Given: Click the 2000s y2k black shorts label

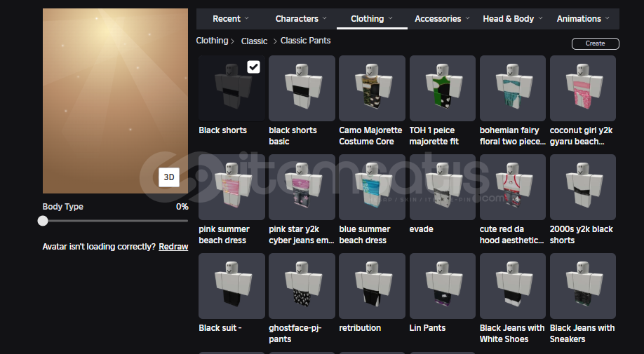Looking at the screenshot, I should pos(581,235).
